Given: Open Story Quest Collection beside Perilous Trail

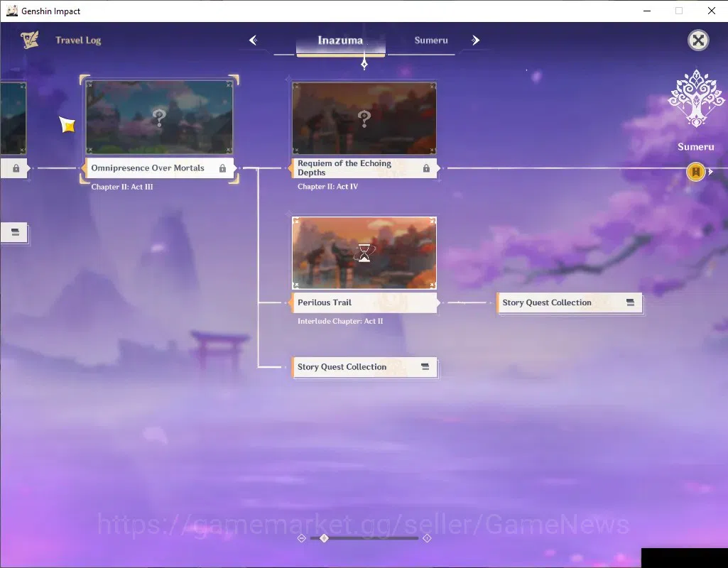Looking at the screenshot, I should coord(570,302).
